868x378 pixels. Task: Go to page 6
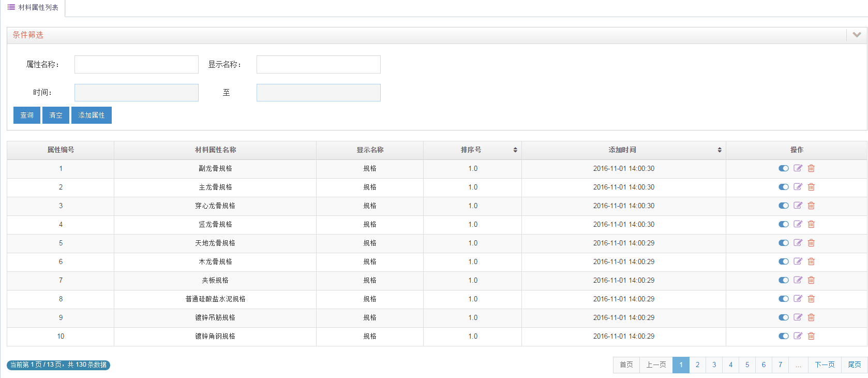pyautogui.click(x=764, y=365)
